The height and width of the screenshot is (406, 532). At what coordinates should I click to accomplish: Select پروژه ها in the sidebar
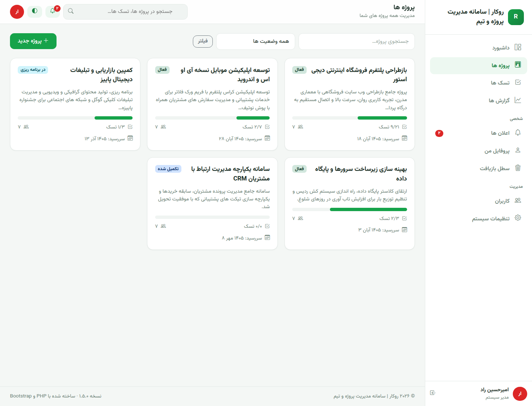(x=478, y=65)
